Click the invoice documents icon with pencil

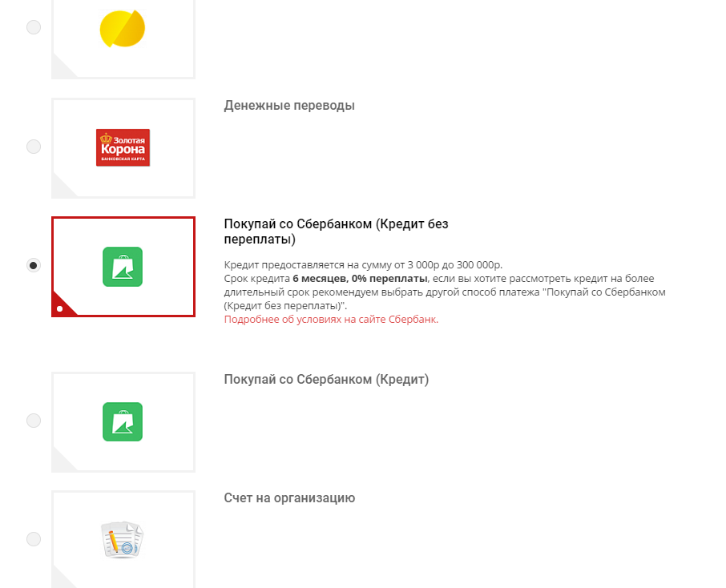tap(123, 540)
